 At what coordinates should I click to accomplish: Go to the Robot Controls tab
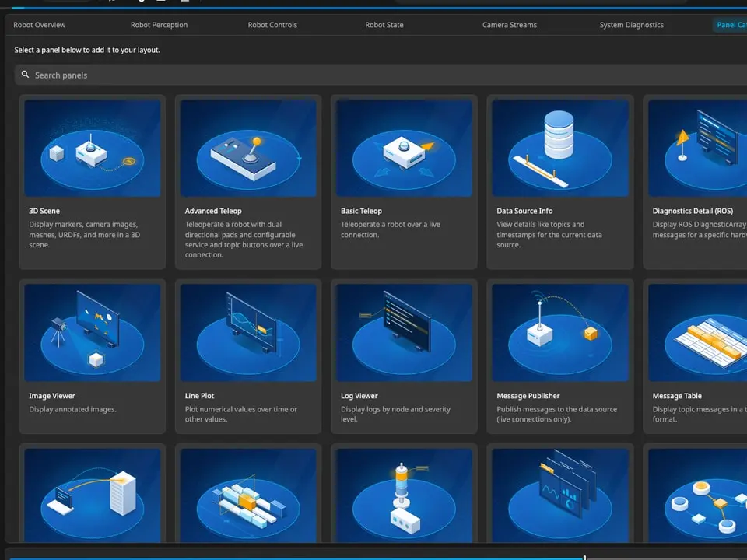[x=272, y=25]
